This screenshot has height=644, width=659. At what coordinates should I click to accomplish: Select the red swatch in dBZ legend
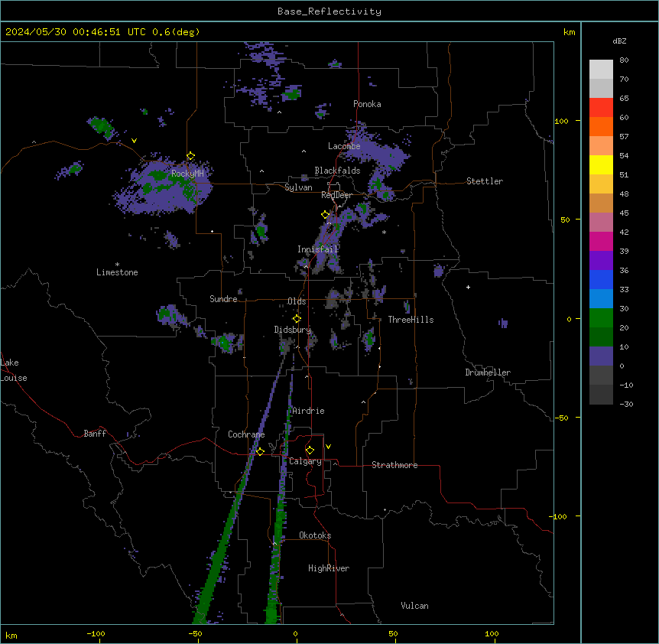pyautogui.click(x=601, y=107)
